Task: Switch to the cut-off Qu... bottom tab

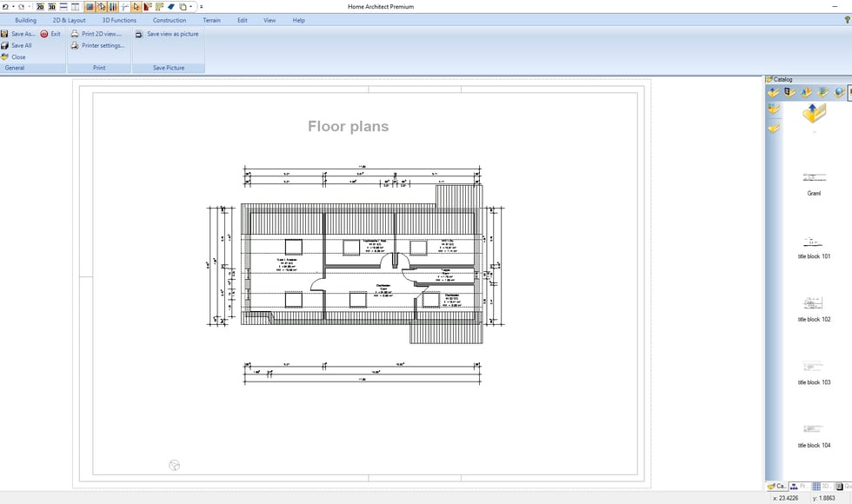Action: click(x=843, y=486)
